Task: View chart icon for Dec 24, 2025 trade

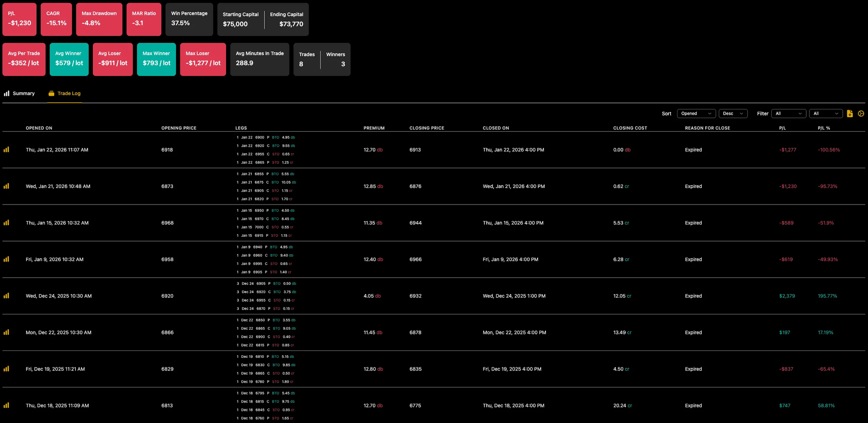Action: click(7, 295)
